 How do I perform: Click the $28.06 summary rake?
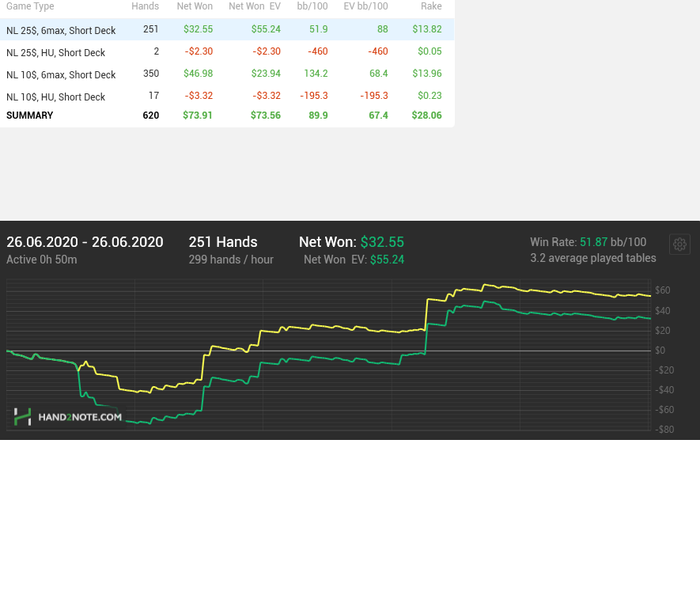(427, 116)
